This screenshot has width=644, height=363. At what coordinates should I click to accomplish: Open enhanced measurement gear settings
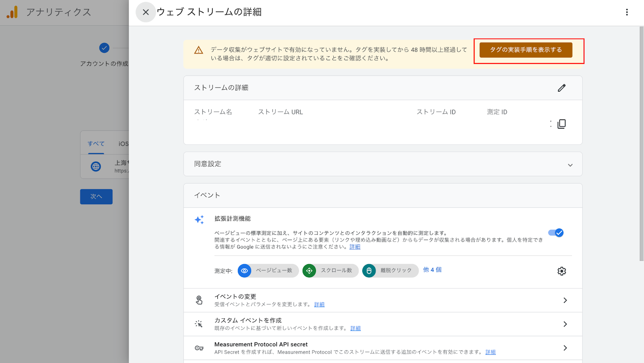pyautogui.click(x=561, y=271)
